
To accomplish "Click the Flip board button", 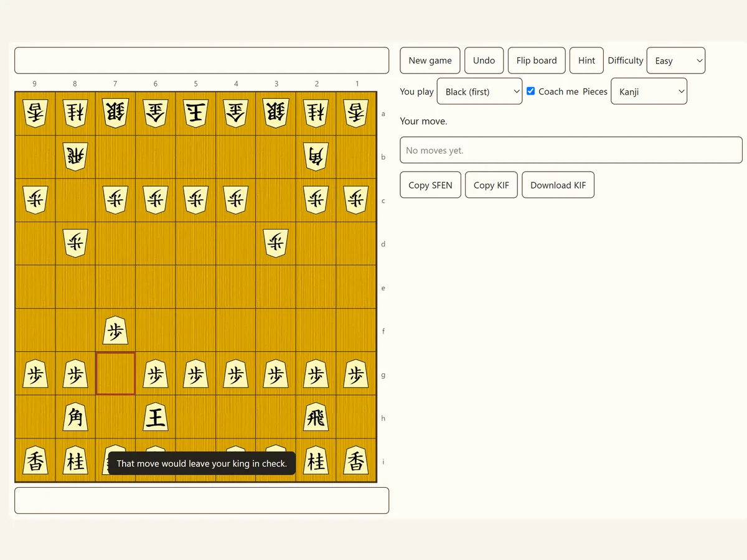I will coord(537,60).
